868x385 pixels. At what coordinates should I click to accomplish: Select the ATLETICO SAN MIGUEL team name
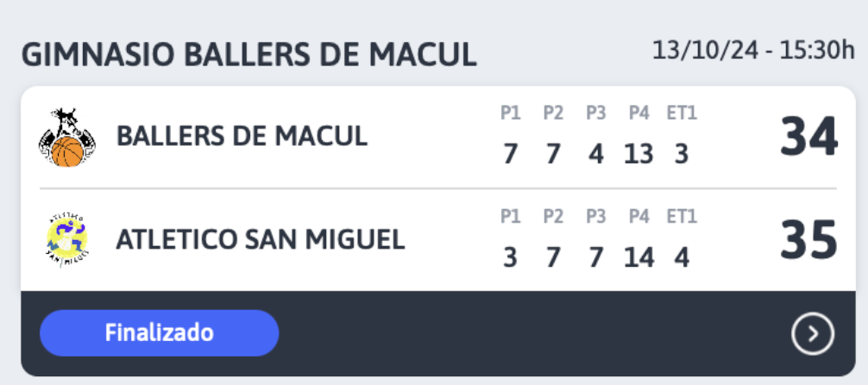(x=261, y=239)
